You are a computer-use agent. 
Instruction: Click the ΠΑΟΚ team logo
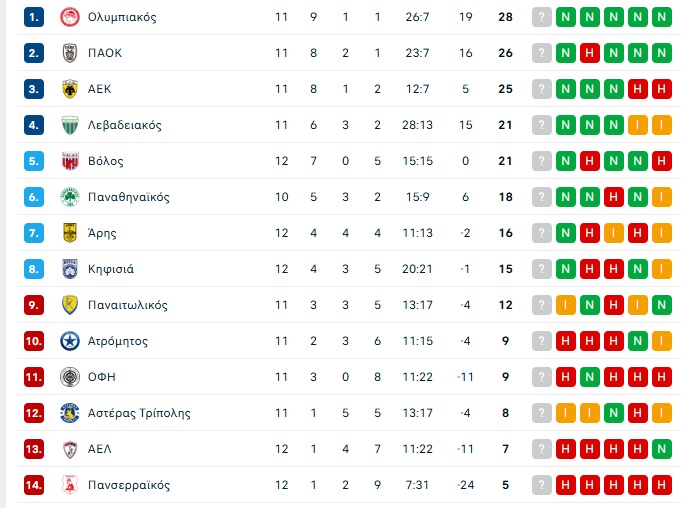coord(70,53)
